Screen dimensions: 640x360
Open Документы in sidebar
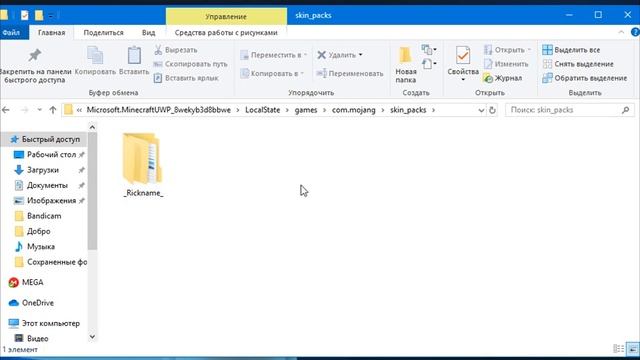click(x=47, y=185)
